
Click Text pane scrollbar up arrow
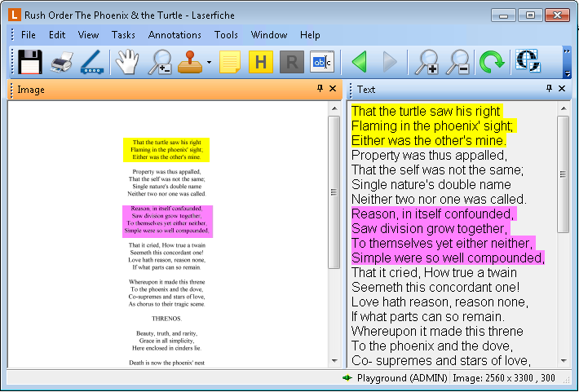pos(564,108)
